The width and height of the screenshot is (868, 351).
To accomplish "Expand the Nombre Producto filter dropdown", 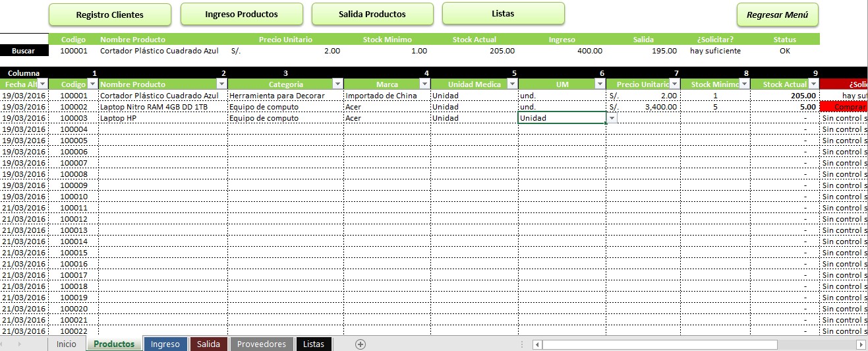I will tap(222, 84).
